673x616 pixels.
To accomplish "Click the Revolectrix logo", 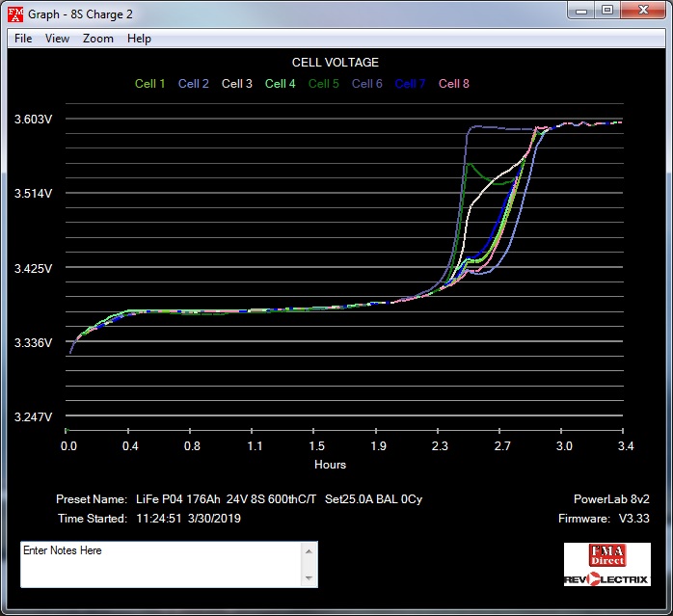I will pos(606,578).
